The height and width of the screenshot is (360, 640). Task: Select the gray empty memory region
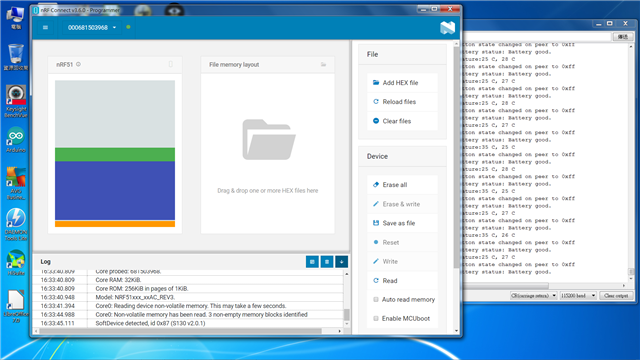click(115, 114)
